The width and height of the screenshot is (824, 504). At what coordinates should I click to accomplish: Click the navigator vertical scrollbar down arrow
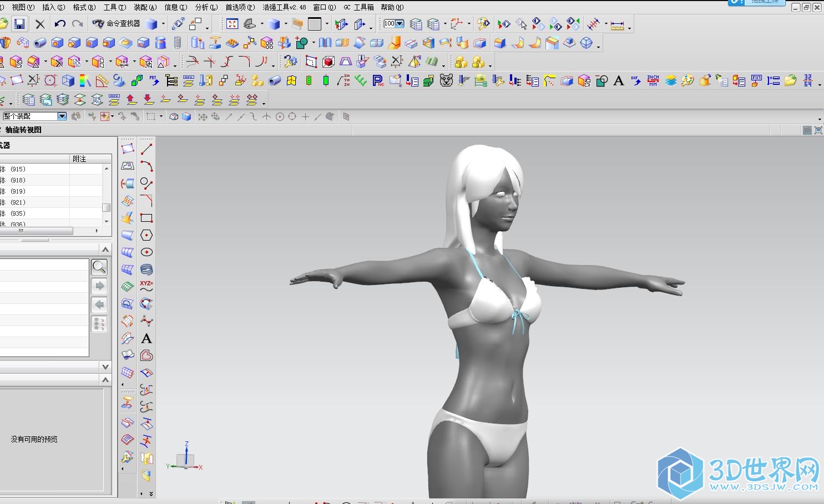(107, 222)
